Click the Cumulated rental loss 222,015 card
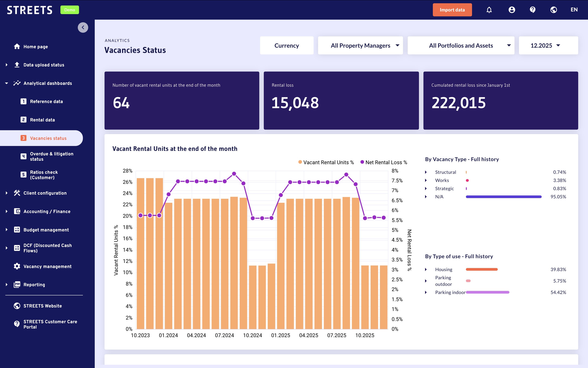 tap(501, 101)
